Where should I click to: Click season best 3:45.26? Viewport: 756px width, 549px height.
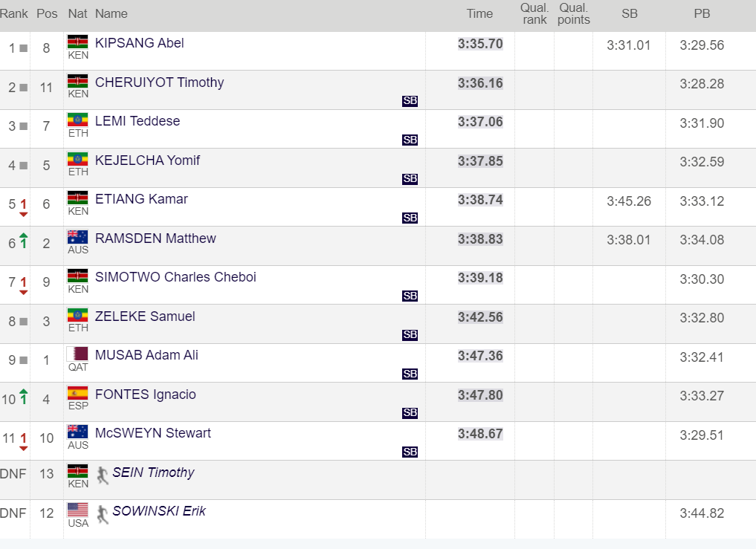pyautogui.click(x=629, y=201)
